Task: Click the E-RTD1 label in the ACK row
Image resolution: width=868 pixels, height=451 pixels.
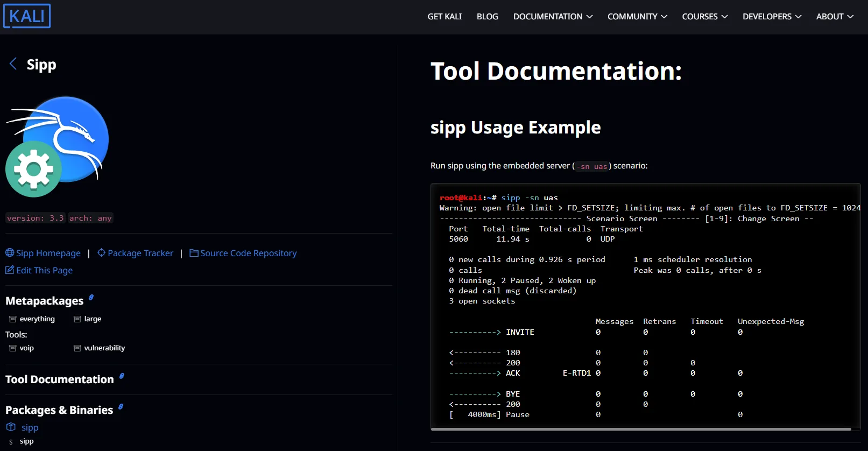Action: click(x=577, y=373)
